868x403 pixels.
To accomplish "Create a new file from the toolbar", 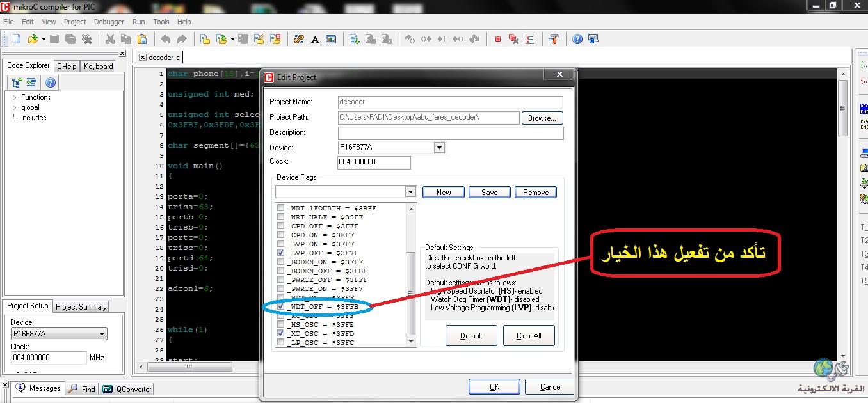I will [17, 39].
